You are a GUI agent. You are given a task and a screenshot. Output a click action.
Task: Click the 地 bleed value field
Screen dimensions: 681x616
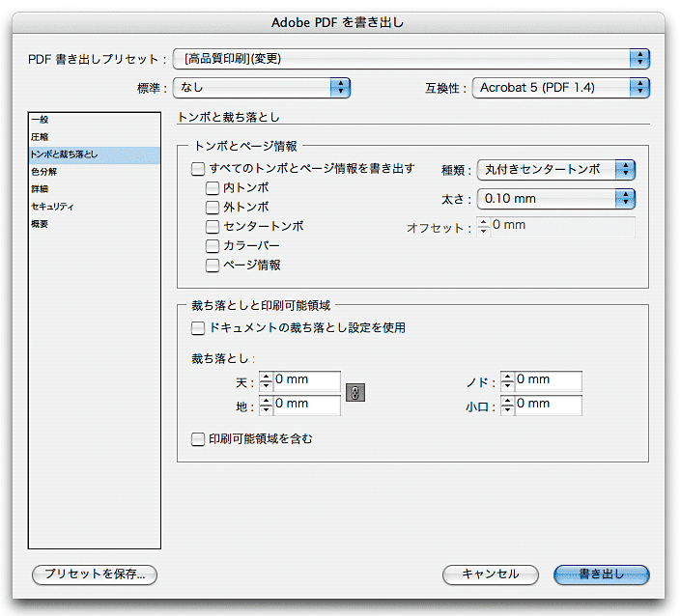306,405
